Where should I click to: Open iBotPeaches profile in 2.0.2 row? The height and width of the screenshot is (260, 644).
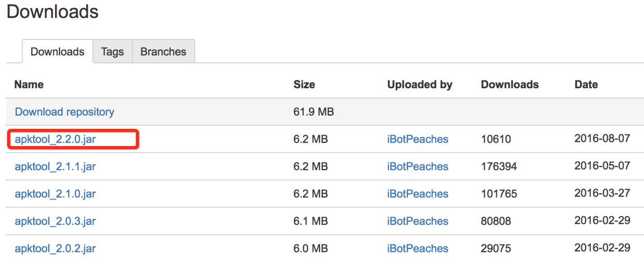point(418,249)
